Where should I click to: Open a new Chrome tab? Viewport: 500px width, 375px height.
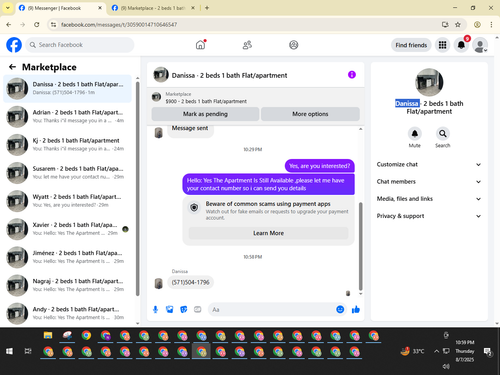(x=207, y=8)
